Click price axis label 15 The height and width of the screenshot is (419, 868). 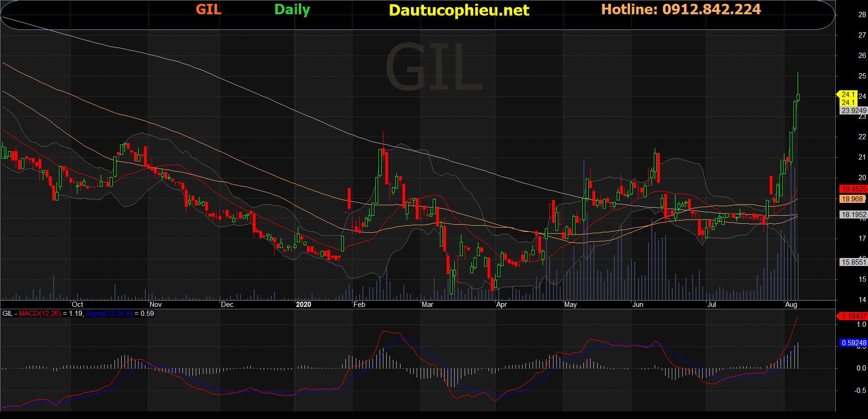click(x=862, y=279)
